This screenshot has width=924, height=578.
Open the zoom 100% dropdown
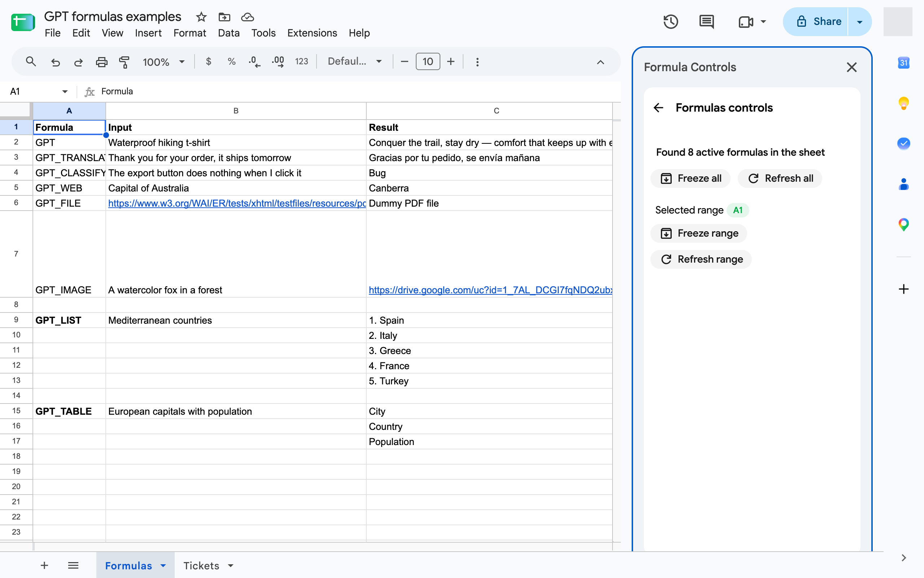tap(164, 62)
